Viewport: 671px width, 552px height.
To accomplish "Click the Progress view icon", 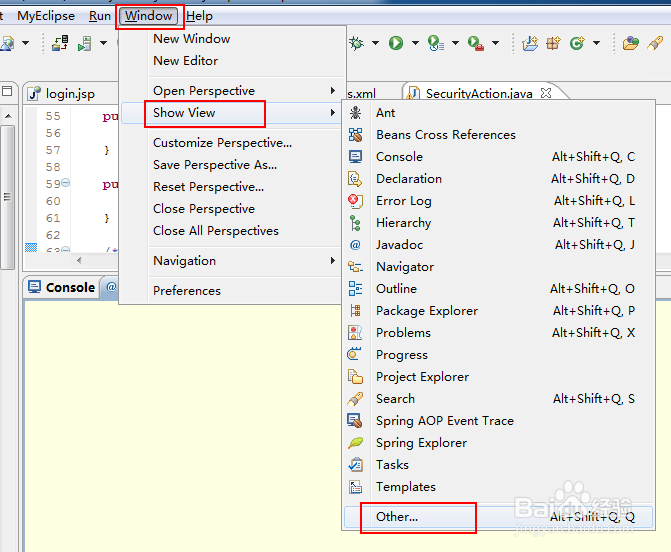I will coord(355,355).
